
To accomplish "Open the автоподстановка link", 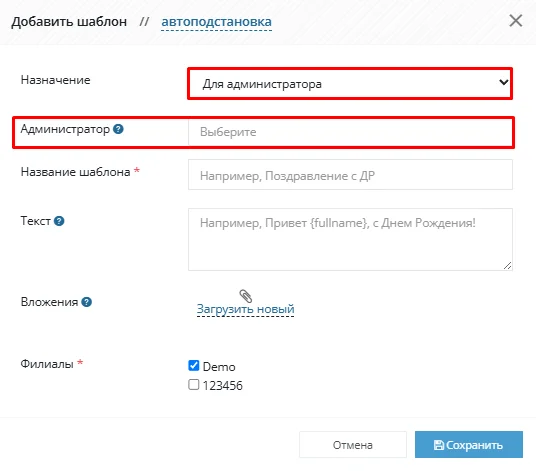I will tap(216, 22).
